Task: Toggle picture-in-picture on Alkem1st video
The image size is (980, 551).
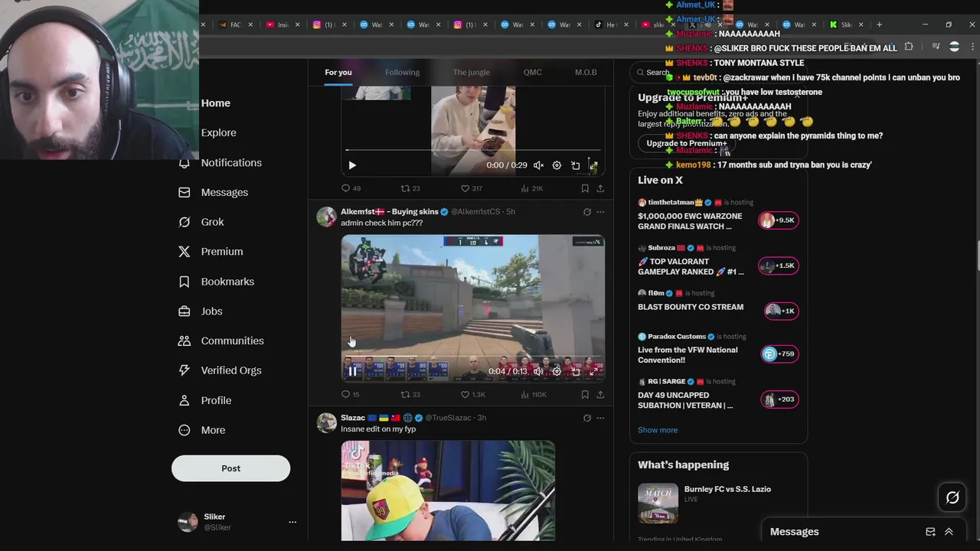Action: point(575,372)
